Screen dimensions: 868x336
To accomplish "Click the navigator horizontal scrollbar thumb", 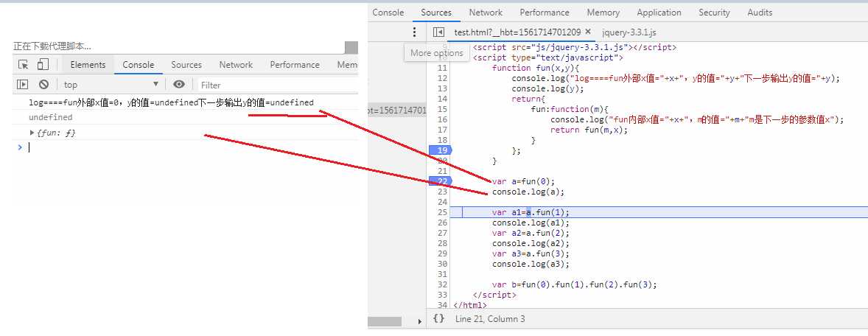I will click(384, 321).
